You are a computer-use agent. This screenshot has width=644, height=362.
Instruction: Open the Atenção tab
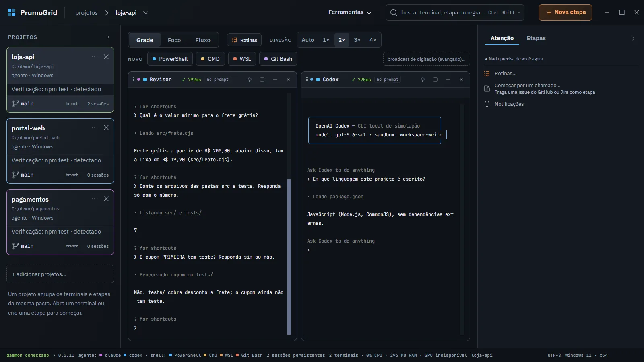(x=502, y=39)
